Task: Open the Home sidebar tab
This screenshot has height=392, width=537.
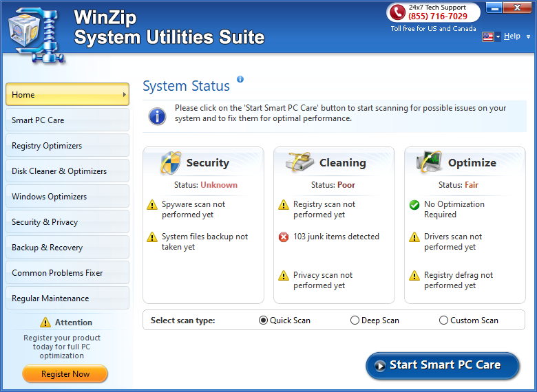Action: coord(67,94)
